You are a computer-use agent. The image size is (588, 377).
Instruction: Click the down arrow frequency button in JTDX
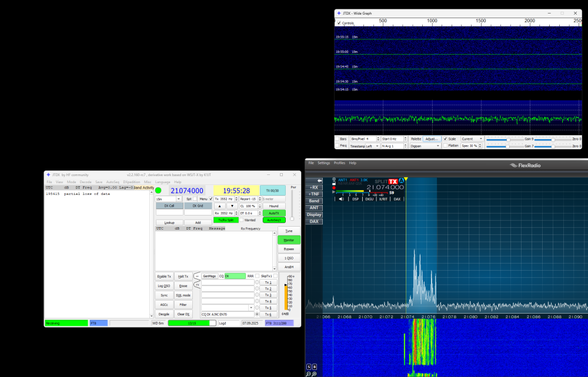pos(232,206)
